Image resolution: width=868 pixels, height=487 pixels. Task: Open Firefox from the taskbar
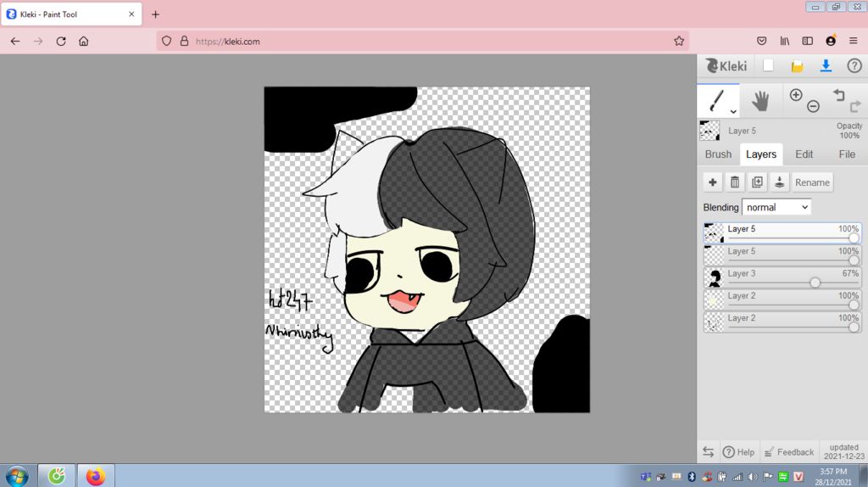[95, 476]
